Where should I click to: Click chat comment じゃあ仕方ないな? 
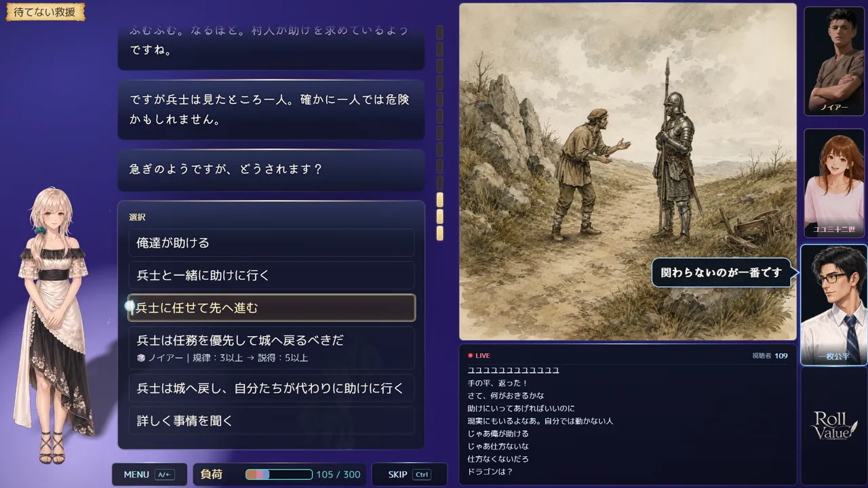(498, 446)
